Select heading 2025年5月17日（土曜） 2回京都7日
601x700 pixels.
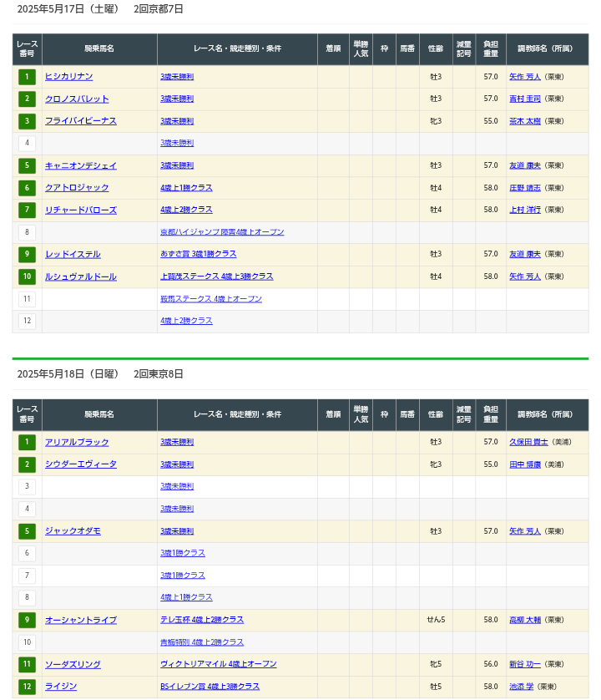click(x=100, y=9)
